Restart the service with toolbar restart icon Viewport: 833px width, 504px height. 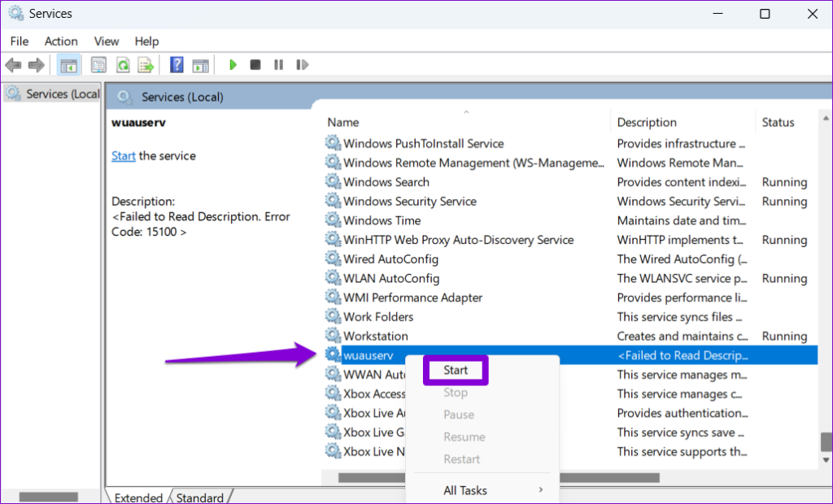[x=302, y=64]
